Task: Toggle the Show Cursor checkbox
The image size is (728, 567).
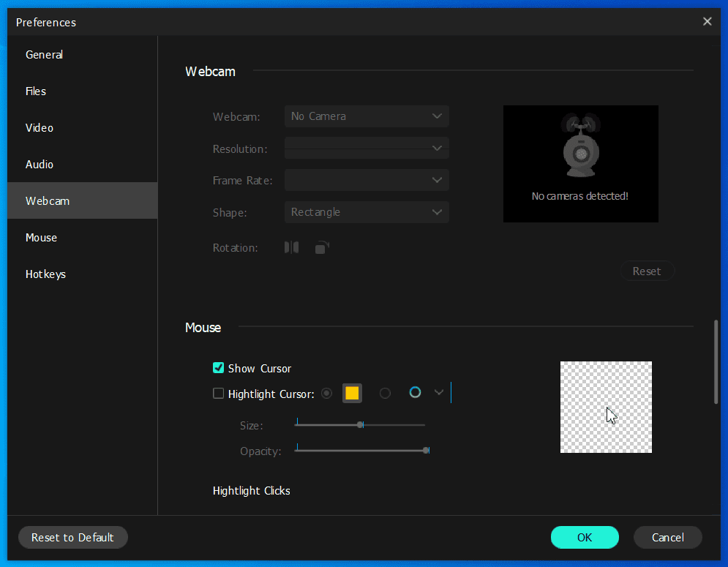Action: (218, 368)
